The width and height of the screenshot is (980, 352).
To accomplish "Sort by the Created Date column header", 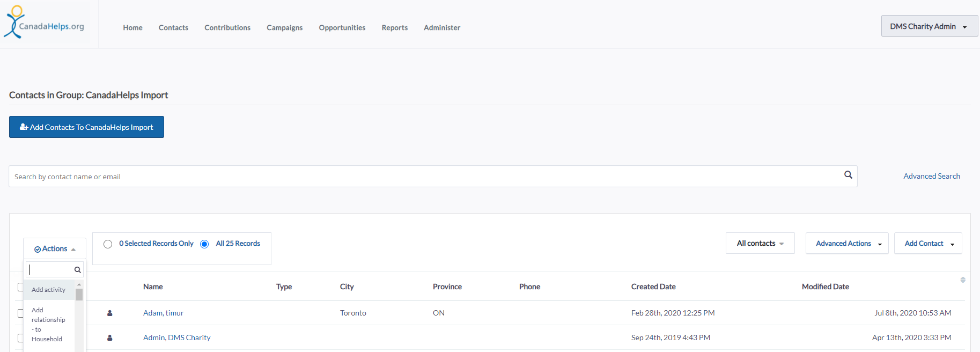I will click(x=653, y=287).
